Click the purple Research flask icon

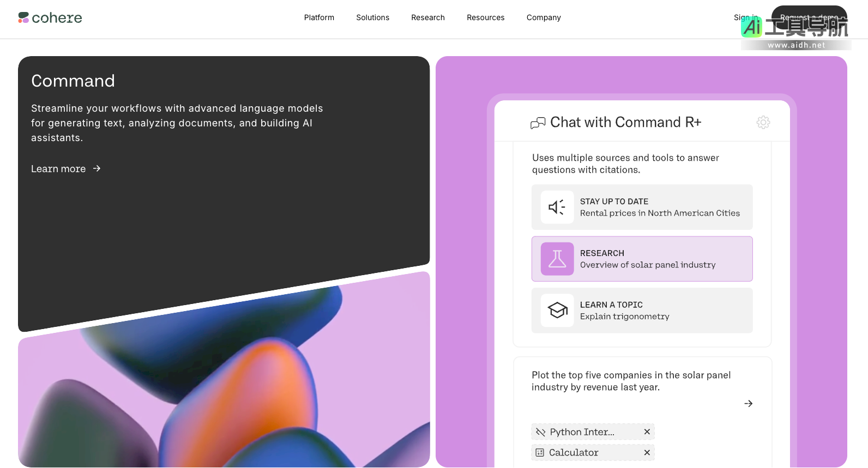[x=557, y=259]
